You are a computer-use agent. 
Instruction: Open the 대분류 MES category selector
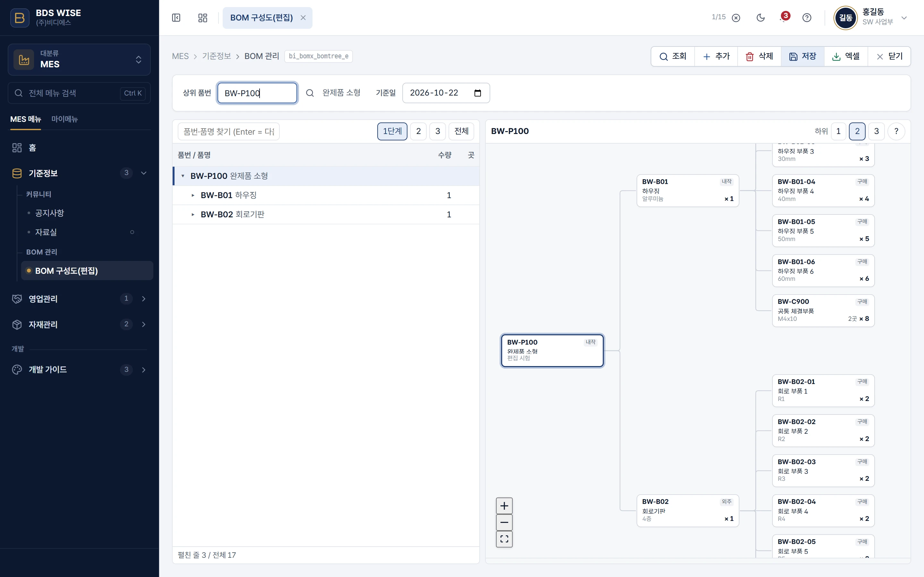click(79, 60)
